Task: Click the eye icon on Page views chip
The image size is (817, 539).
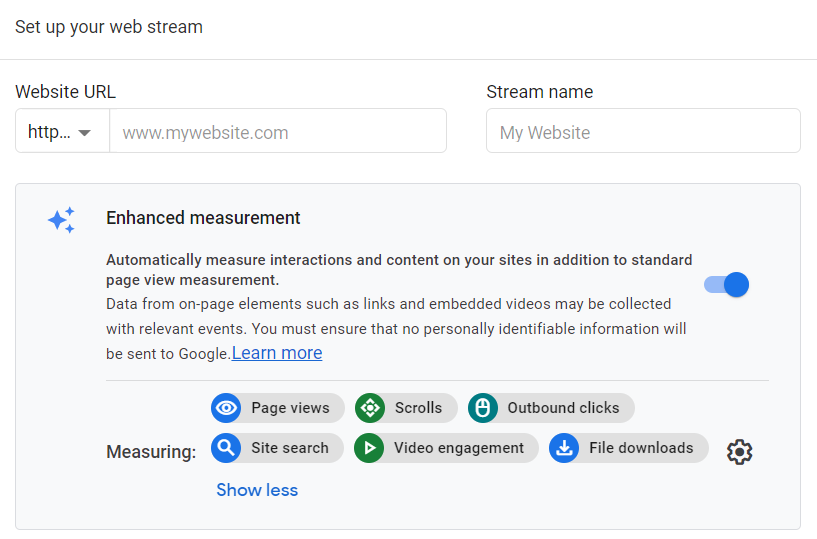Action: (x=227, y=408)
